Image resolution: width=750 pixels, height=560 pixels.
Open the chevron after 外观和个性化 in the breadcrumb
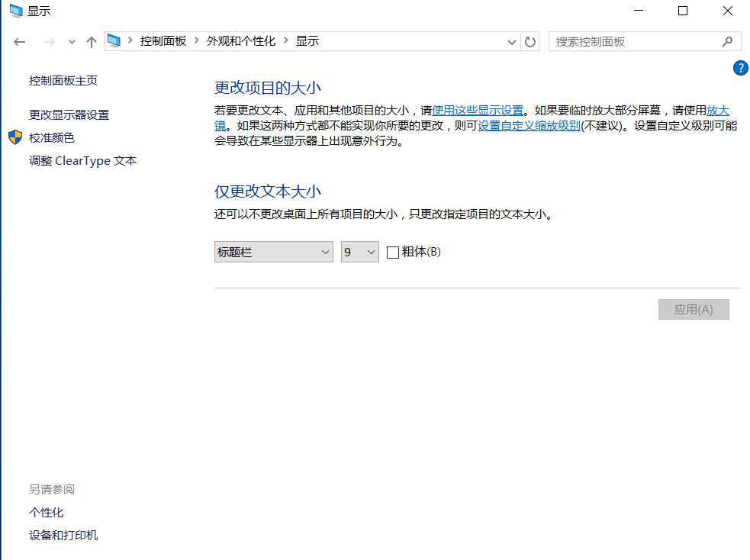click(286, 40)
